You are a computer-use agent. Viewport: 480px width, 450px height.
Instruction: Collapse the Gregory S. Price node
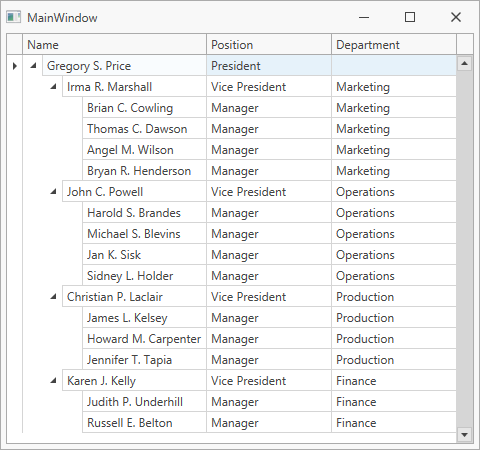33,66
